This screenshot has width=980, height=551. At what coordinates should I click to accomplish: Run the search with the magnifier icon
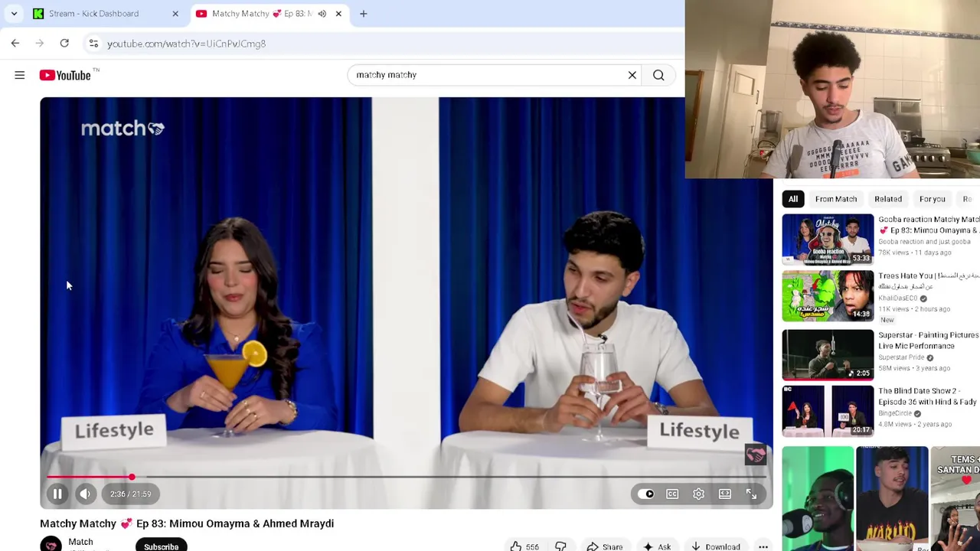pos(658,75)
